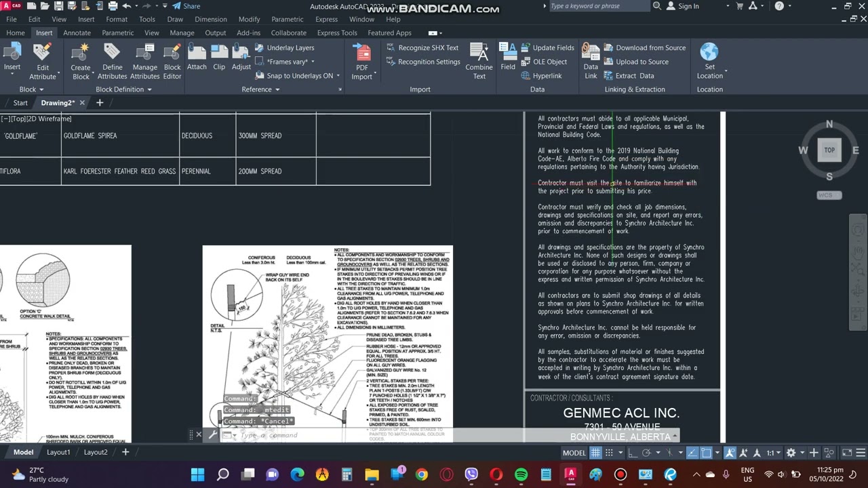
Task: Click the Share button
Action: pyautogui.click(x=186, y=6)
